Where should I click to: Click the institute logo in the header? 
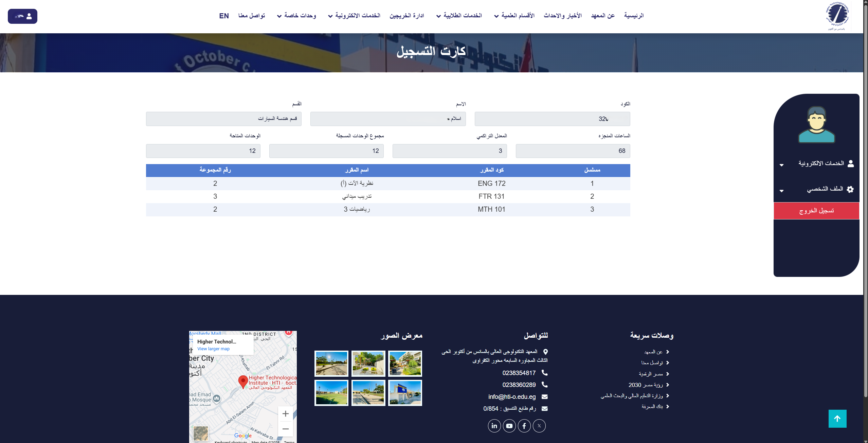[x=837, y=16]
